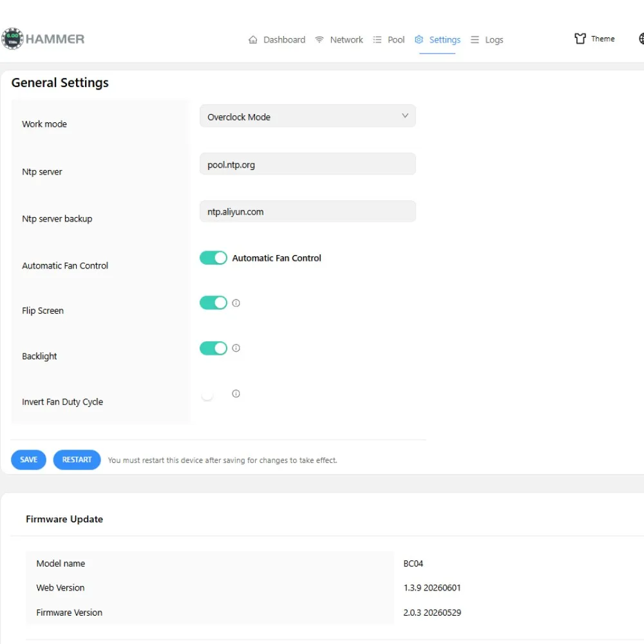The width and height of the screenshot is (644, 644).
Task: Disable the Flip Screen switch
Action: (x=213, y=303)
